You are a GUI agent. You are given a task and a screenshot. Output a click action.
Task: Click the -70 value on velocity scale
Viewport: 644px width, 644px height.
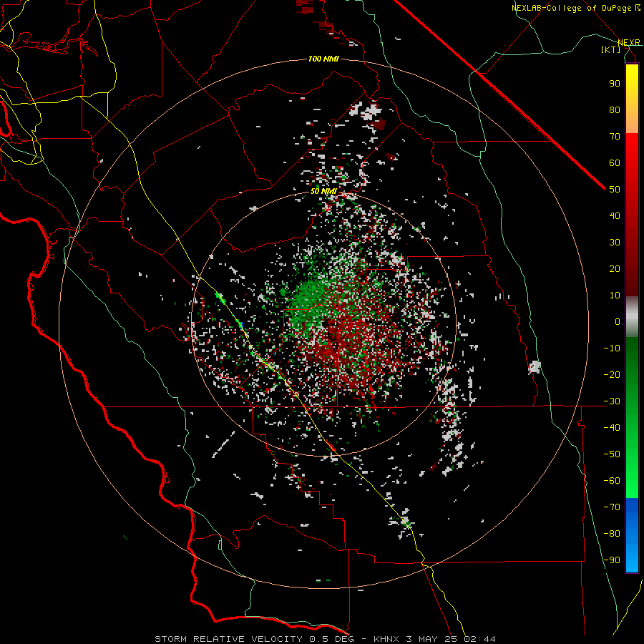click(612, 507)
